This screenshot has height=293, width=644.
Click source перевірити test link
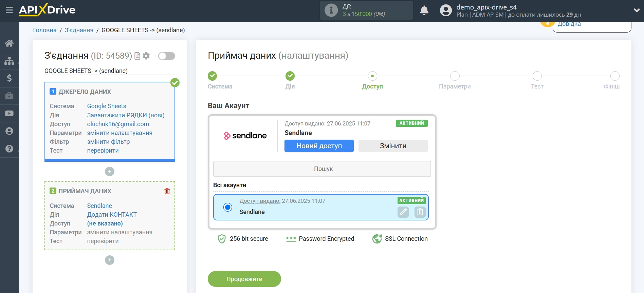coord(103,151)
